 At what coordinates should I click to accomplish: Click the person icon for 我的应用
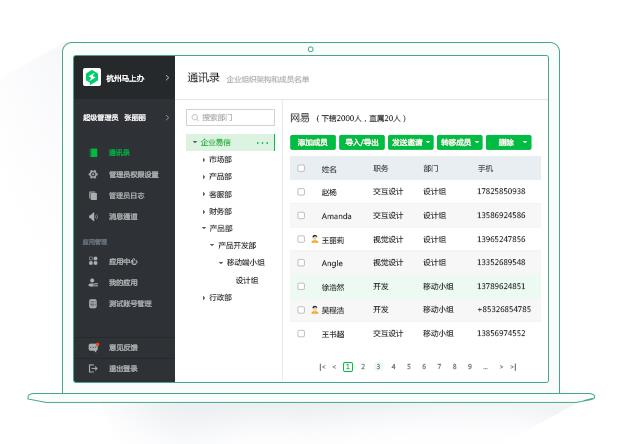93,283
